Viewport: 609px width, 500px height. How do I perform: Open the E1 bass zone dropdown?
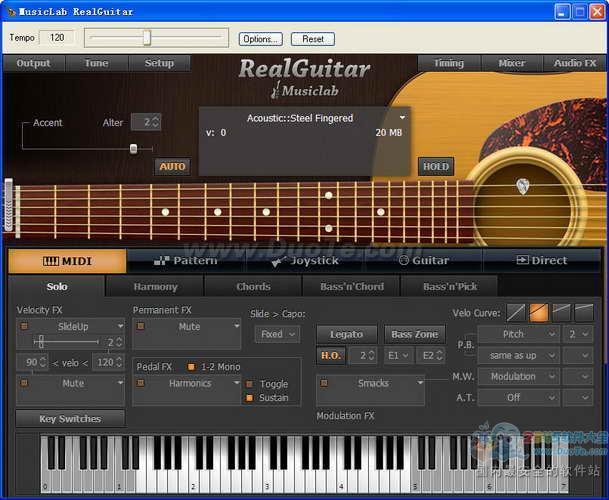(x=398, y=355)
